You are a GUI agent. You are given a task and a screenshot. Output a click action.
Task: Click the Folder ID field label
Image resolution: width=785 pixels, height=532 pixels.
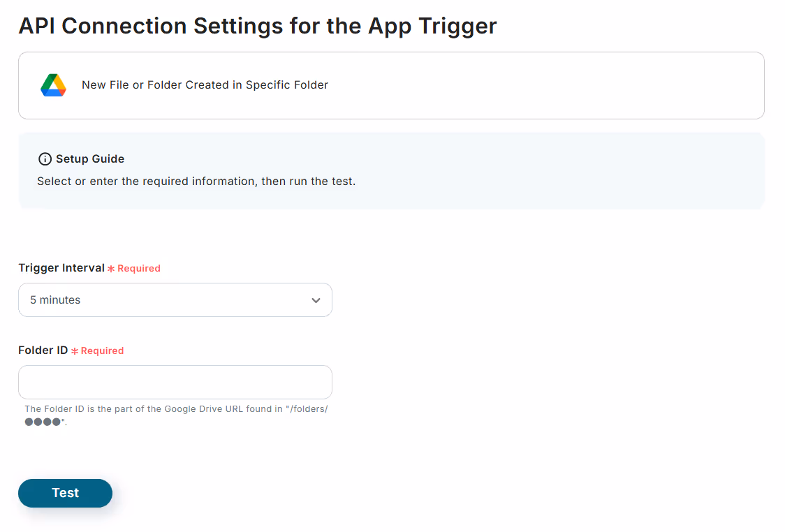pos(43,350)
